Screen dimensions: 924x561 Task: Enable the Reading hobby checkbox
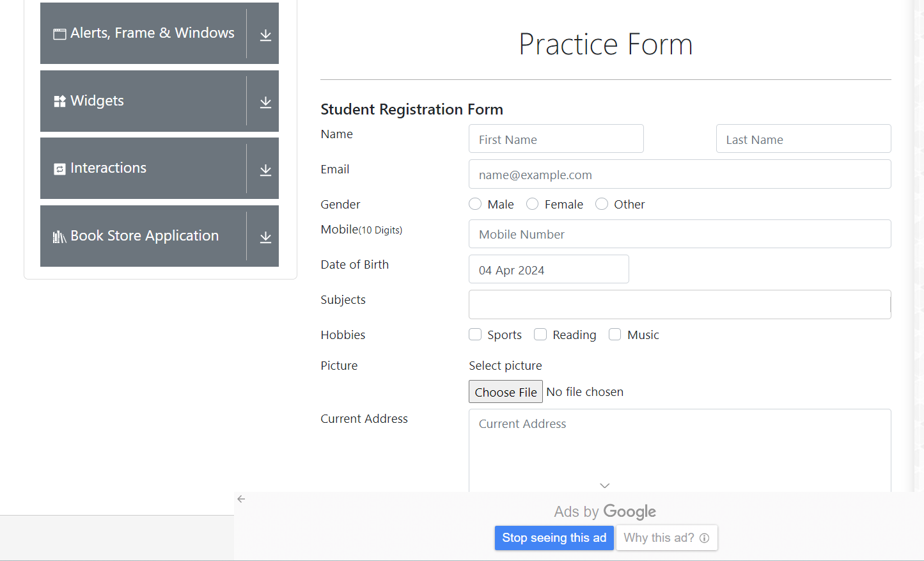click(540, 335)
